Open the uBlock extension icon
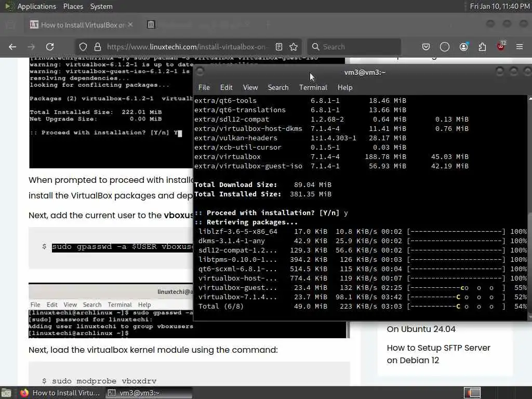Viewport: 532px width, 399px height. pos(501,46)
